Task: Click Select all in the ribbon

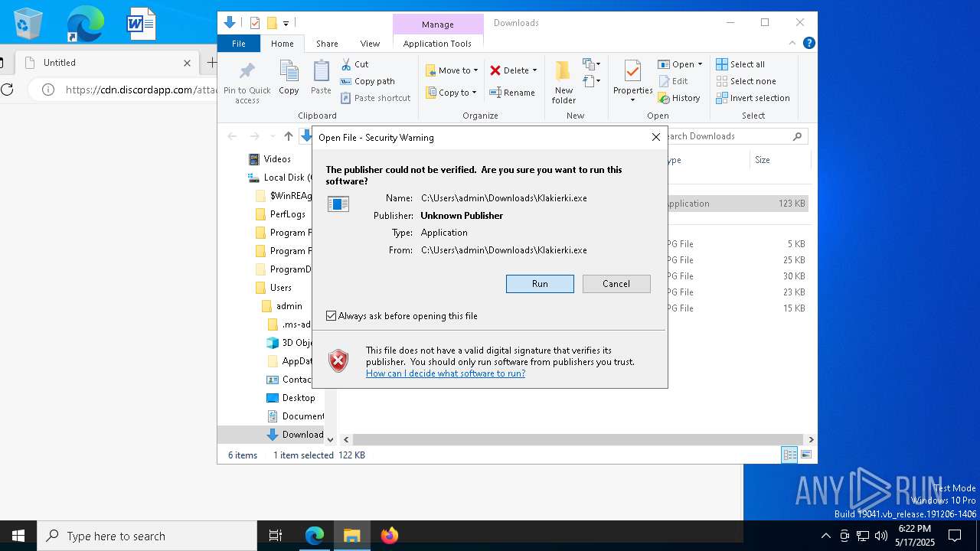Action: pos(740,64)
